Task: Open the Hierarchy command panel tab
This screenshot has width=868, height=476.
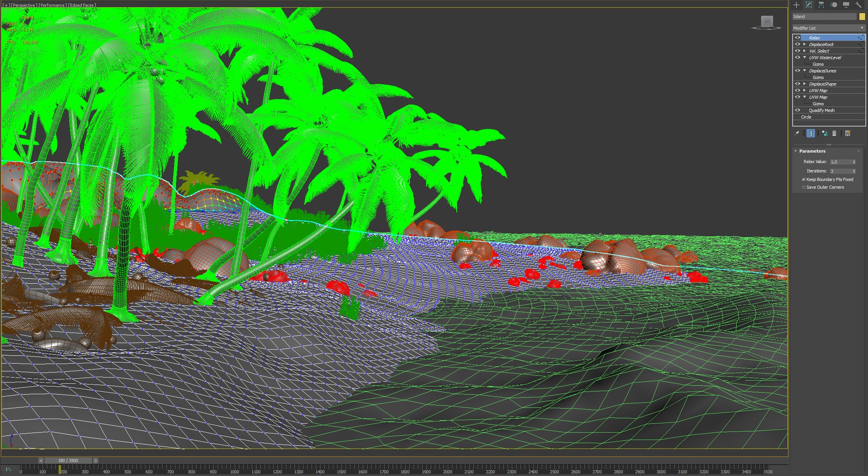Action: pyautogui.click(x=821, y=5)
